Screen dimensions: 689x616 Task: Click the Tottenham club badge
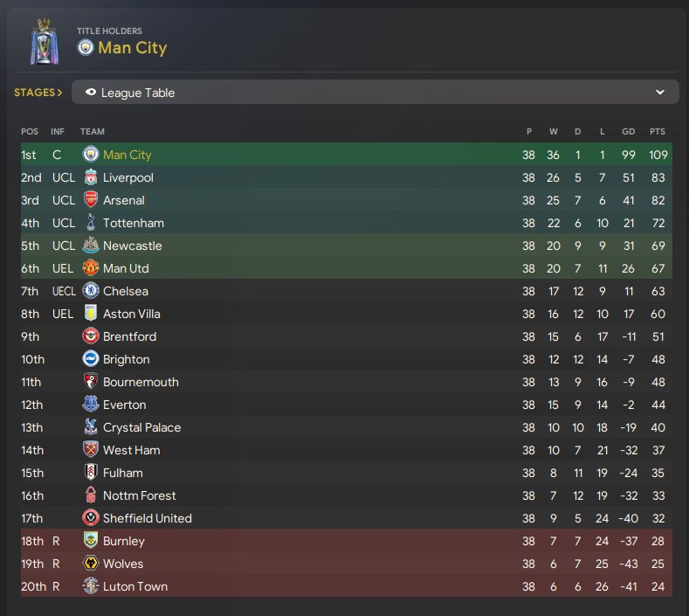tap(91, 223)
